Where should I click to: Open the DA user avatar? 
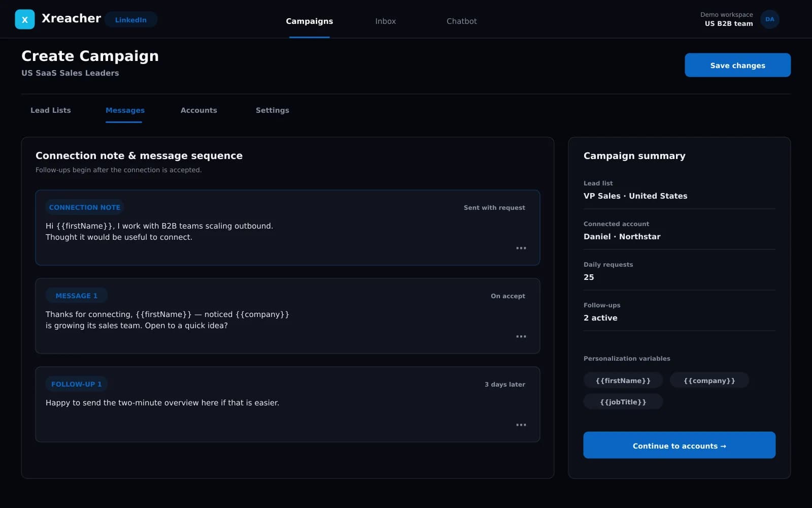point(769,19)
